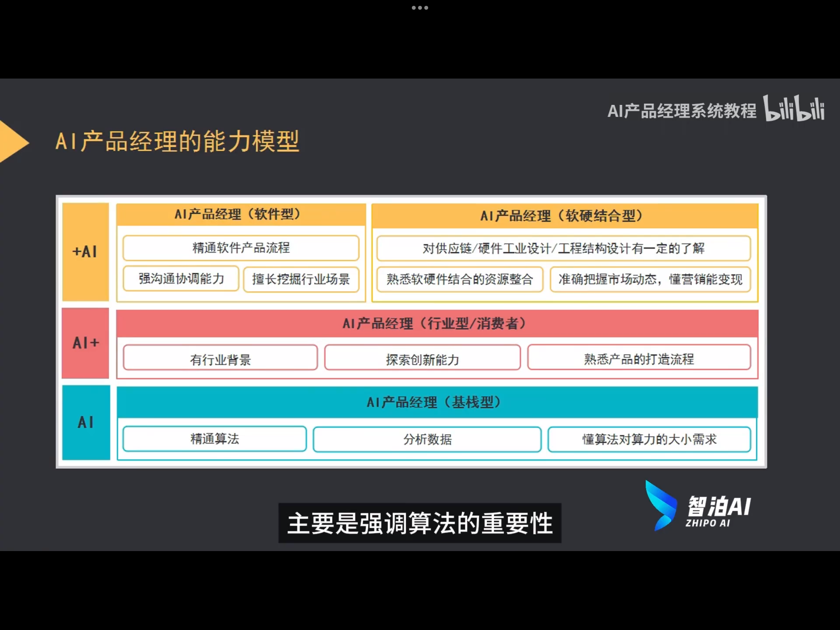This screenshot has height=630, width=840.
Task: Click the 探索创新能力 box
Action: (422, 358)
